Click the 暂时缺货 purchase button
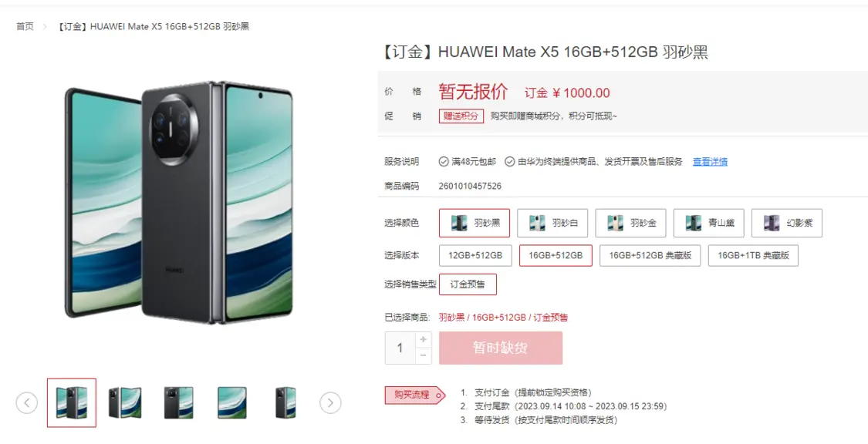Image resolution: width=868 pixels, height=444 pixels. [501, 348]
